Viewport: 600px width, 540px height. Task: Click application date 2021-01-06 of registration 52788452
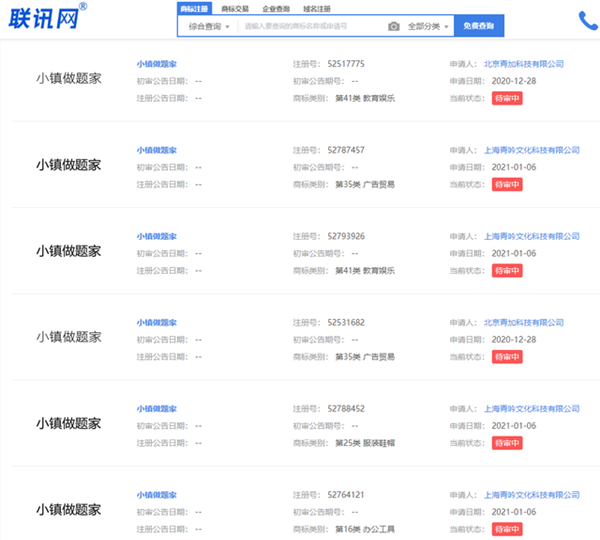pyautogui.click(x=514, y=426)
